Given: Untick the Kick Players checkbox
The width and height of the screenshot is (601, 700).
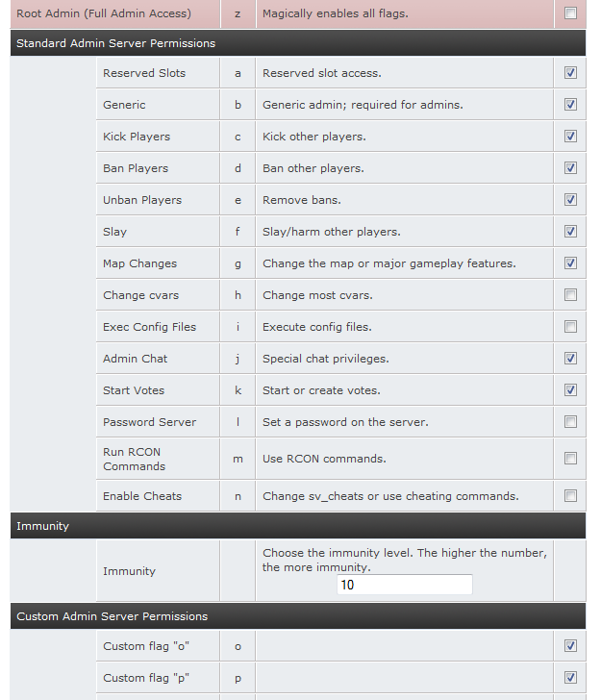Looking at the screenshot, I should click(570, 137).
